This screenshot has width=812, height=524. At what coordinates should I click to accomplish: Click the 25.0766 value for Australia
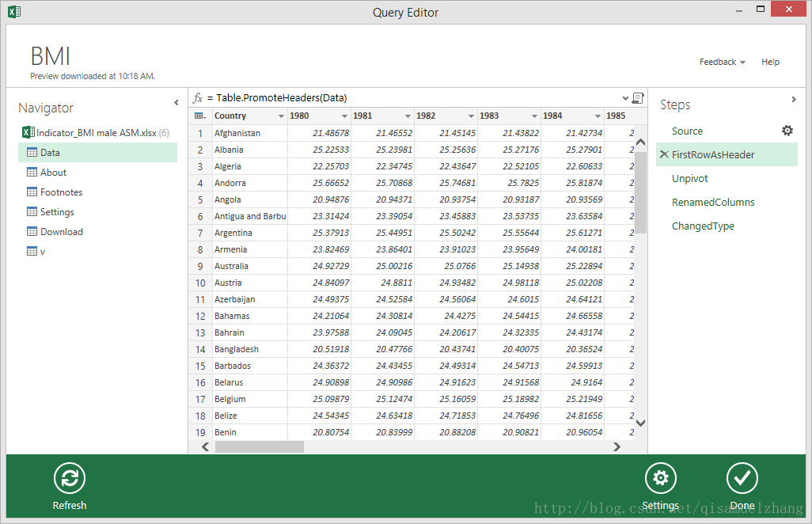[x=446, y=266]
